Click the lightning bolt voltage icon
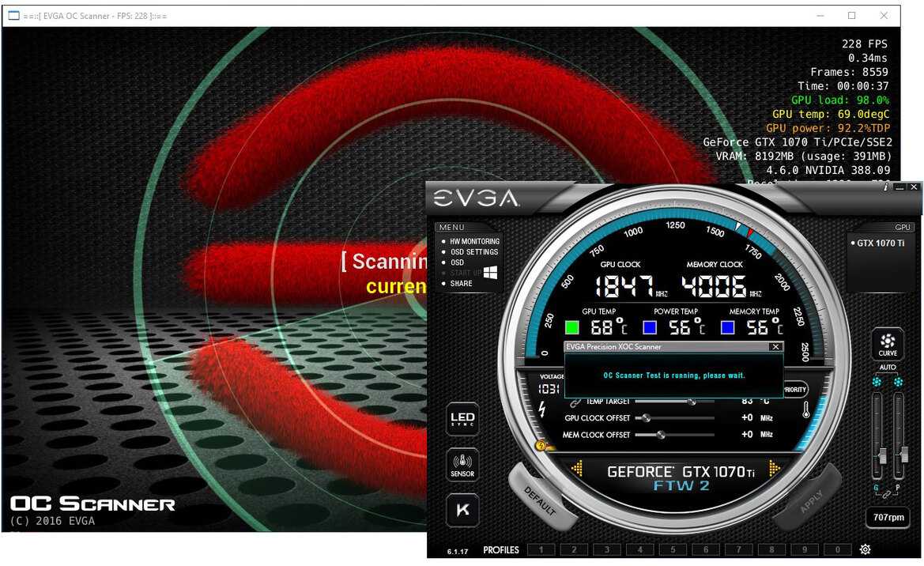Viewport: 924px width, 566px height. coord(543,409)
